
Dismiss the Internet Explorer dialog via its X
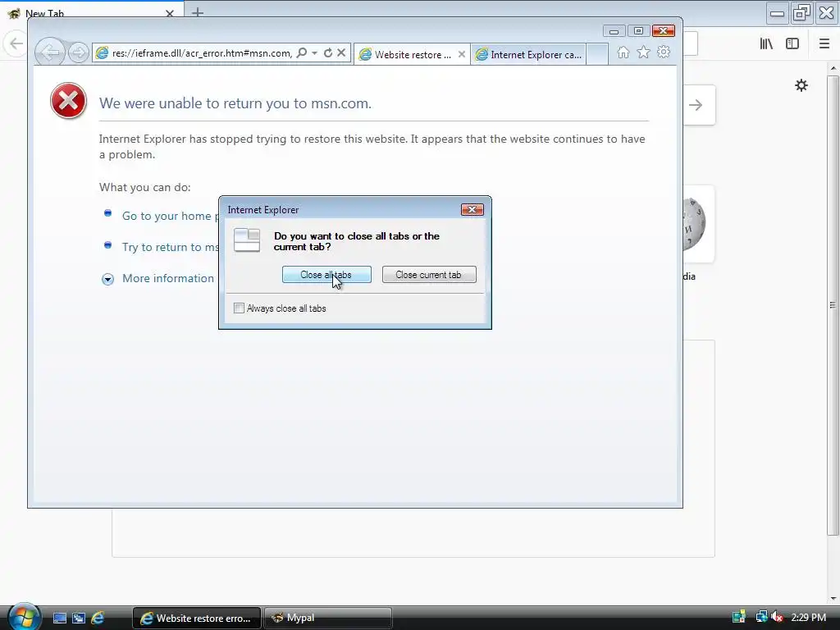tap(472, 209)
